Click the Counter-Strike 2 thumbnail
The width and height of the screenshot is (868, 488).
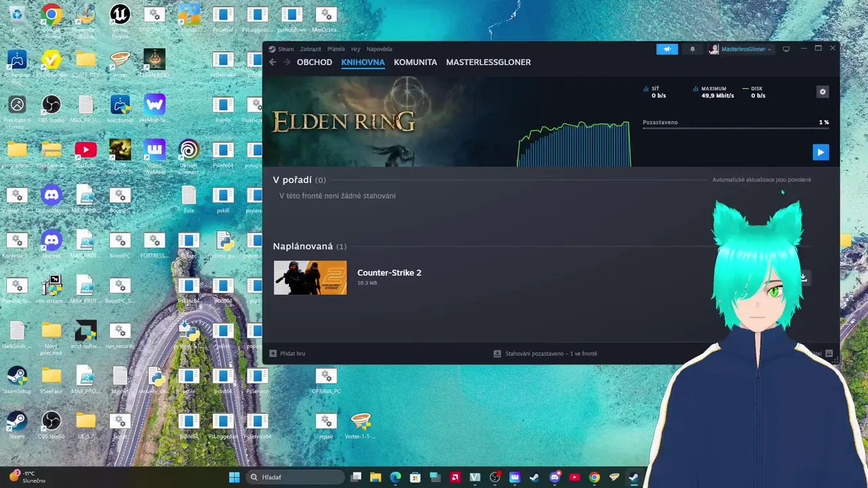coord(310,277)
